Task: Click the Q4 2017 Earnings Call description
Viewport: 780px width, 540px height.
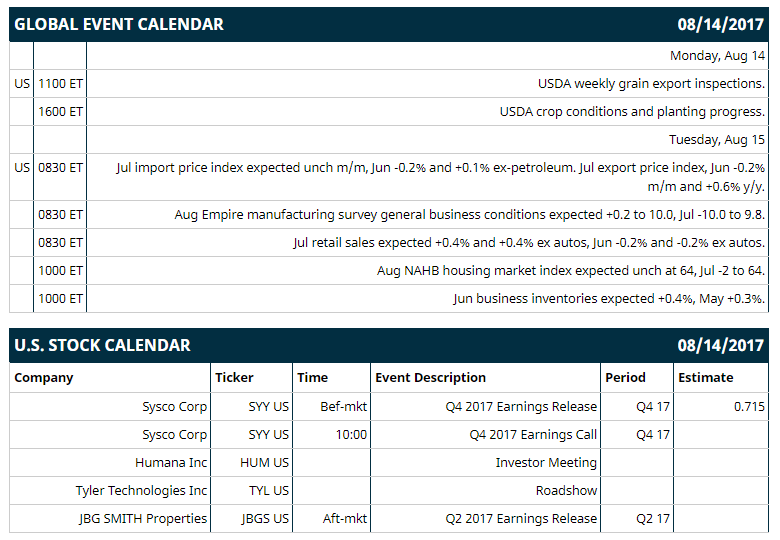Action: (x=533, y=435)
